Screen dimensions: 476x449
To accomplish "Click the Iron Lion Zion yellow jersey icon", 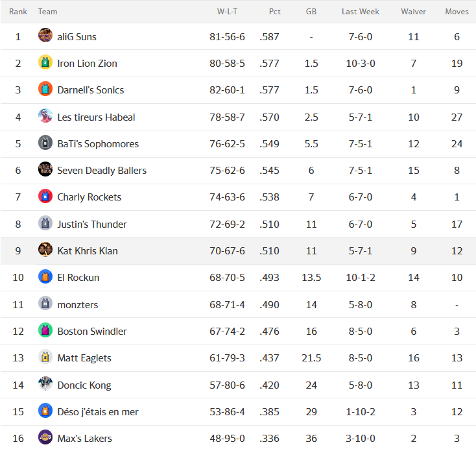I will (x=45, y=62).
